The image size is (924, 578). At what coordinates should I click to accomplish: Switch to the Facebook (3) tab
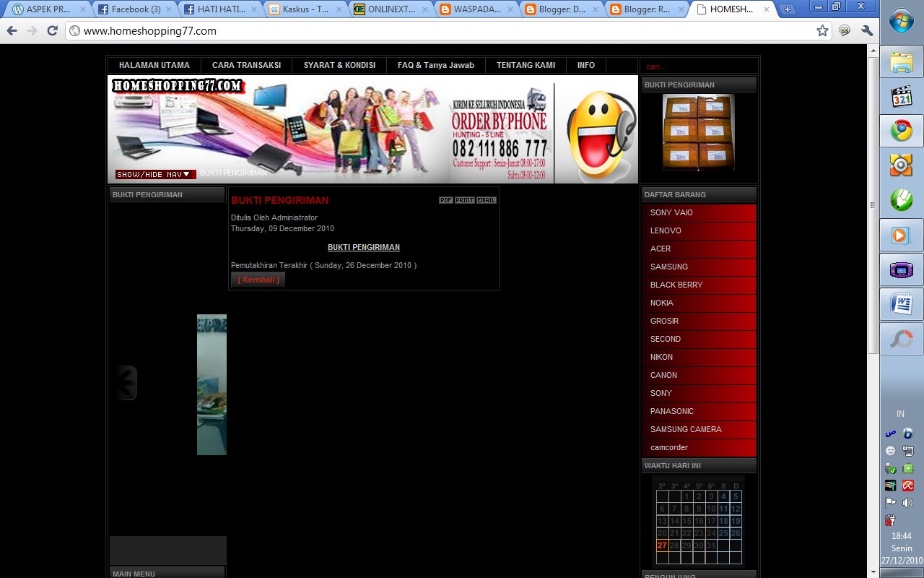136,9
